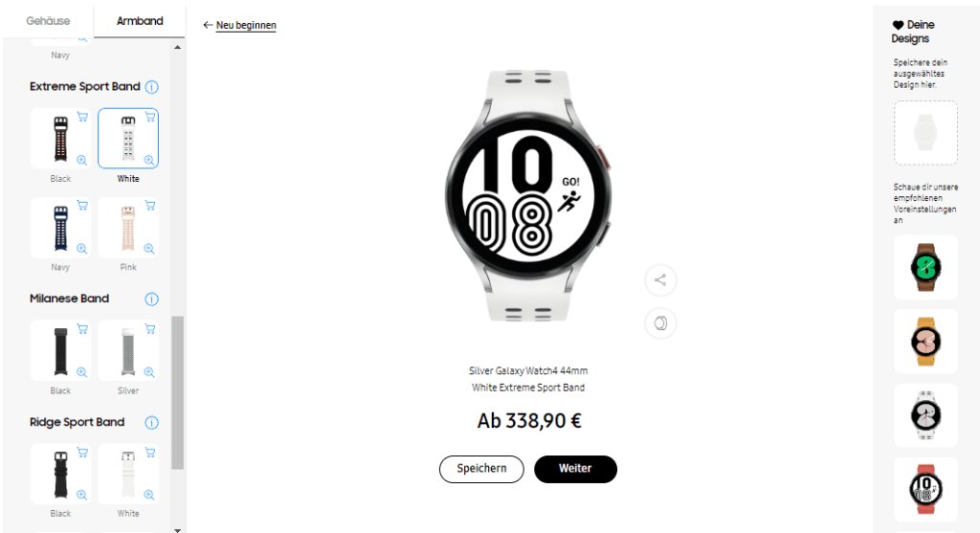The height and width of the screenshot is (533, 980).
Task: Zoom into Pink Extreme Sport Band
Action: pos(149,249)
